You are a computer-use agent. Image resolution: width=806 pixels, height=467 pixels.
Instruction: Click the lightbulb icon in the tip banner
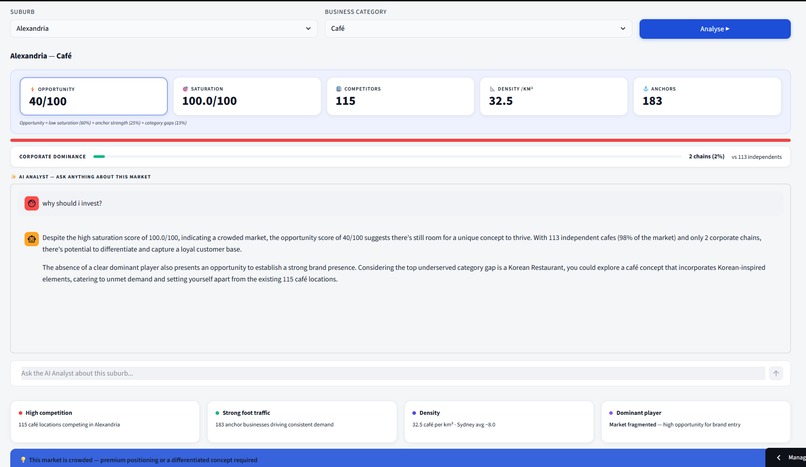pyautogui.click(x=23, y=460)
